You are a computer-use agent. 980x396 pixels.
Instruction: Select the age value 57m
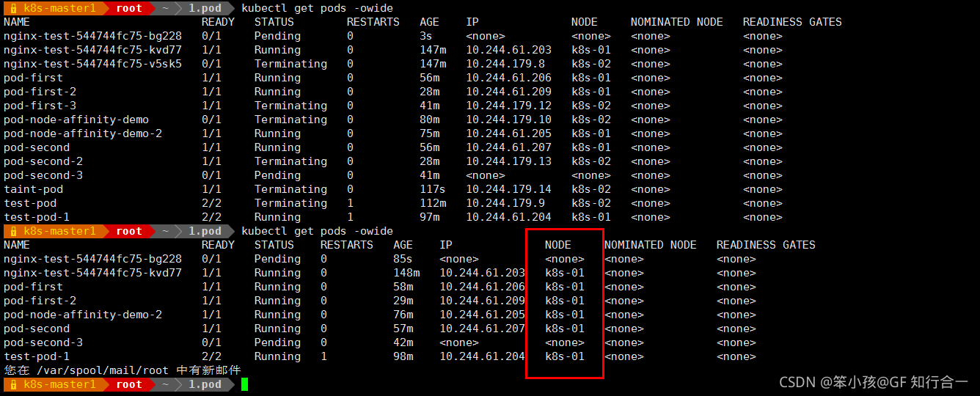(x=403, y=329)
